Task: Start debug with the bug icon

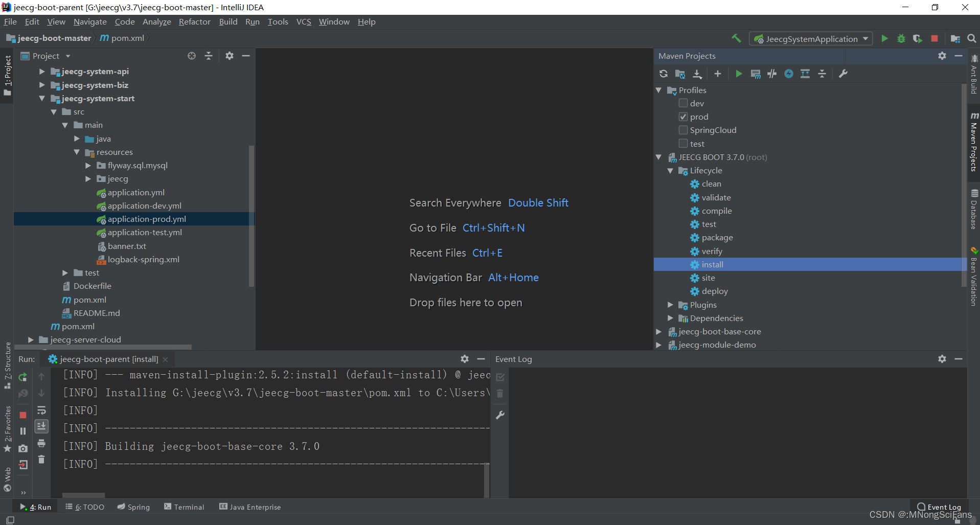Action: [901, 38]
